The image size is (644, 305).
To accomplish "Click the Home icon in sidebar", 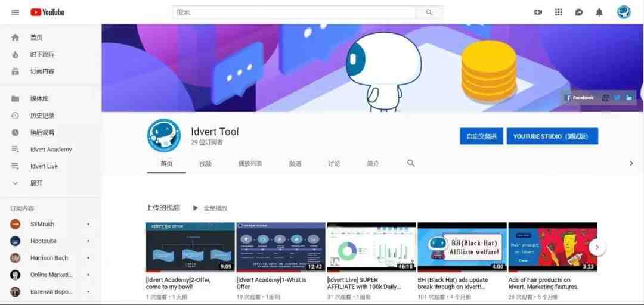I will tap(15, 38).
